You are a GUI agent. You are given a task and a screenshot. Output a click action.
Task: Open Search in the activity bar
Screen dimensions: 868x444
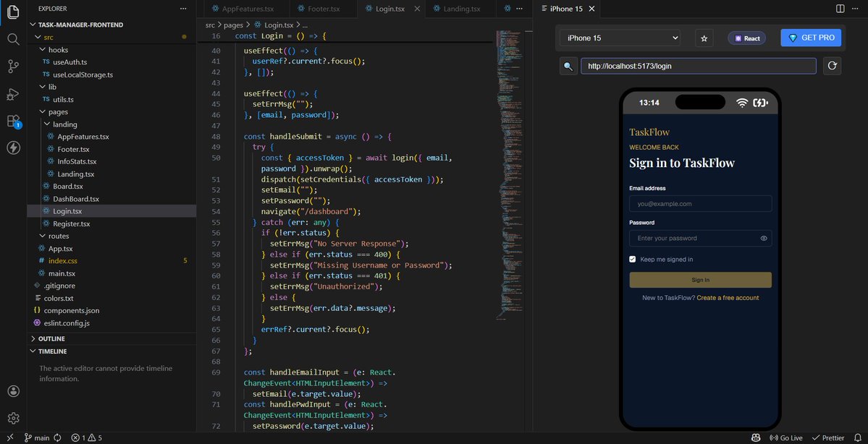point(12,39)
